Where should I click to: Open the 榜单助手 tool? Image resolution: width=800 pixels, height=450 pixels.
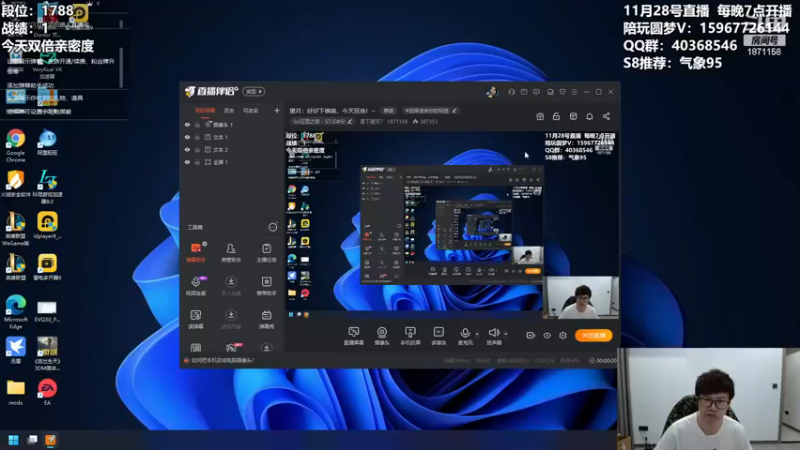(266, 286)
